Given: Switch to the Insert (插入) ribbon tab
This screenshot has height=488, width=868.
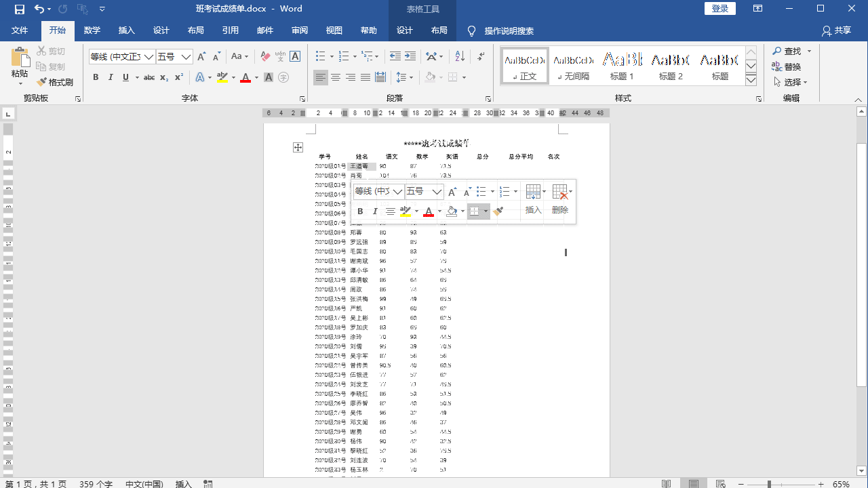Looking at the screenshot, I should pos(126,30).
